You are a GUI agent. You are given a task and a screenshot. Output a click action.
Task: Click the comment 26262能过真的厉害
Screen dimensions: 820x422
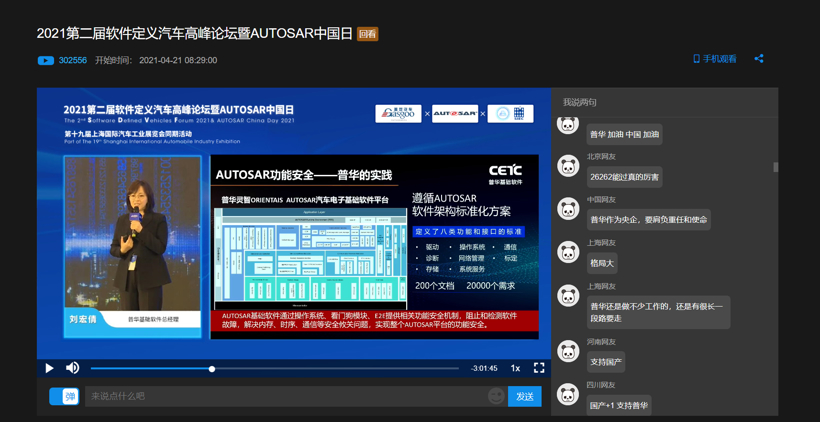624,177
